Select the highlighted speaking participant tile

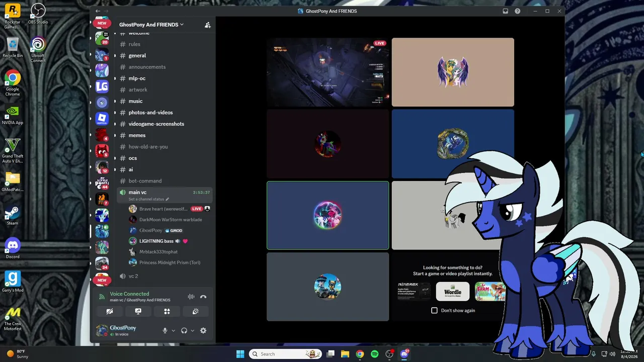click(328, 215)
